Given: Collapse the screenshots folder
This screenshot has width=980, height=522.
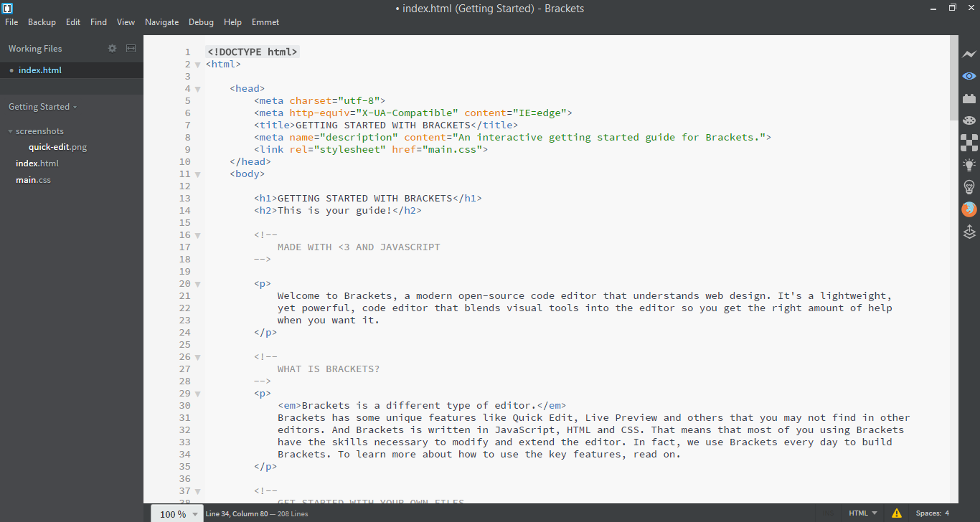Looking at the screenshot, I should click(x=11, y=131).
